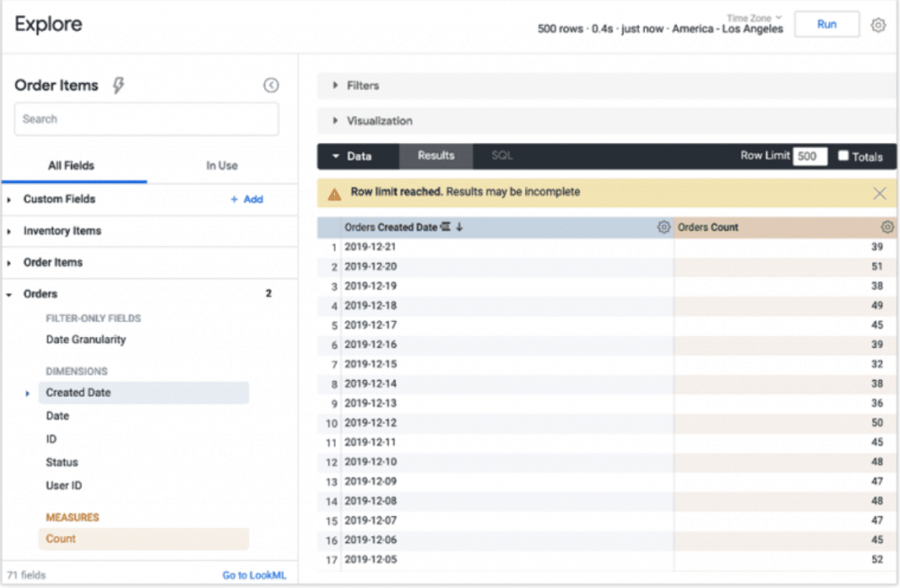Click the field Search input box
The height and width of the screenshot is (588, 900).
147,119
